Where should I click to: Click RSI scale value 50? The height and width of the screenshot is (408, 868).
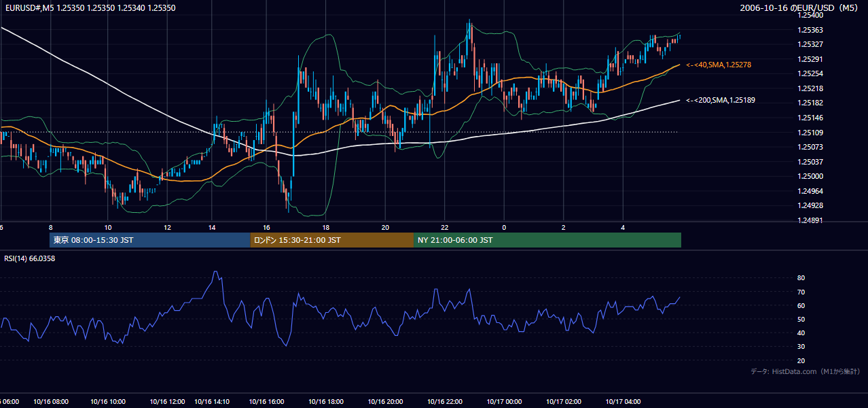tap(801, 319)
